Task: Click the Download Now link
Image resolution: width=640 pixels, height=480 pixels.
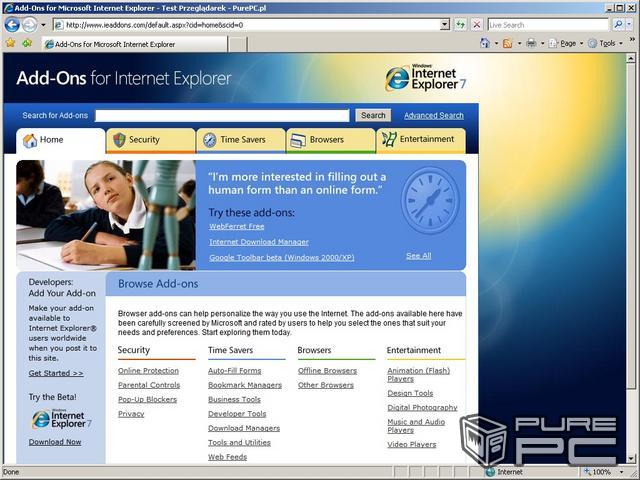Action: coord(55,442)
